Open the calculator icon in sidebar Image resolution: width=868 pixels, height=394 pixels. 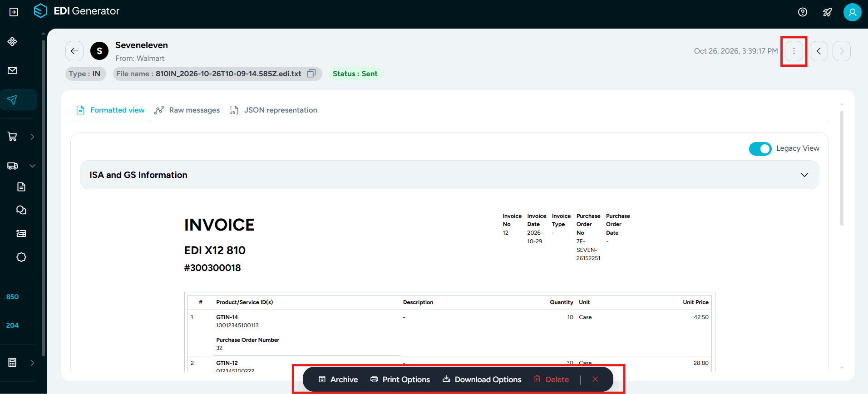pyautogui.click(x=12, y=363)
